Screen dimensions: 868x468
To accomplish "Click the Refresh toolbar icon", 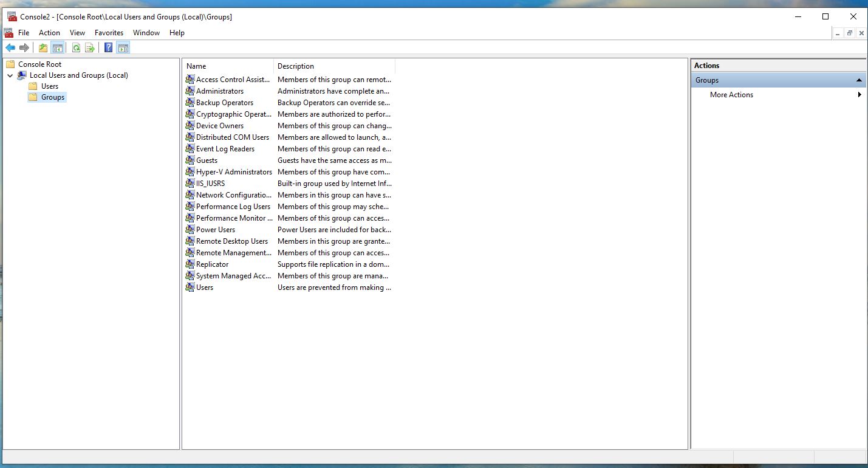I will click(76, 48).
